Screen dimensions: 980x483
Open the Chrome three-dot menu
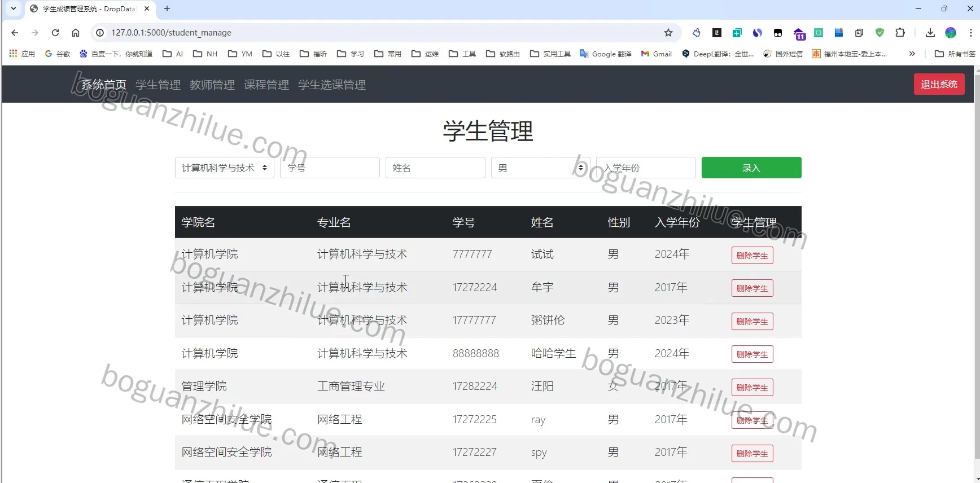point(971,33)
